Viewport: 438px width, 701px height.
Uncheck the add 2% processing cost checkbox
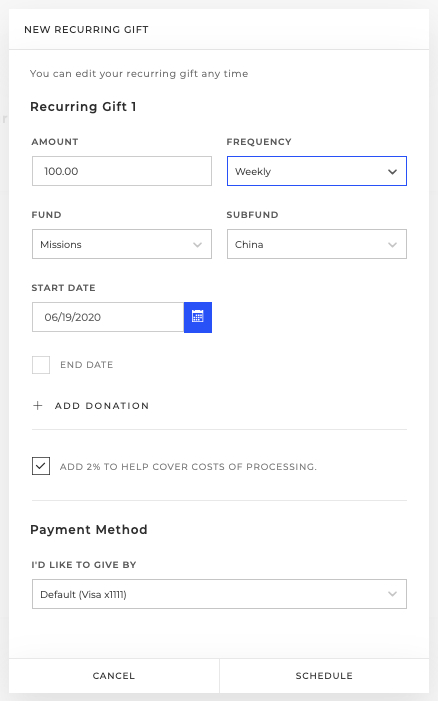coord(41,466)
